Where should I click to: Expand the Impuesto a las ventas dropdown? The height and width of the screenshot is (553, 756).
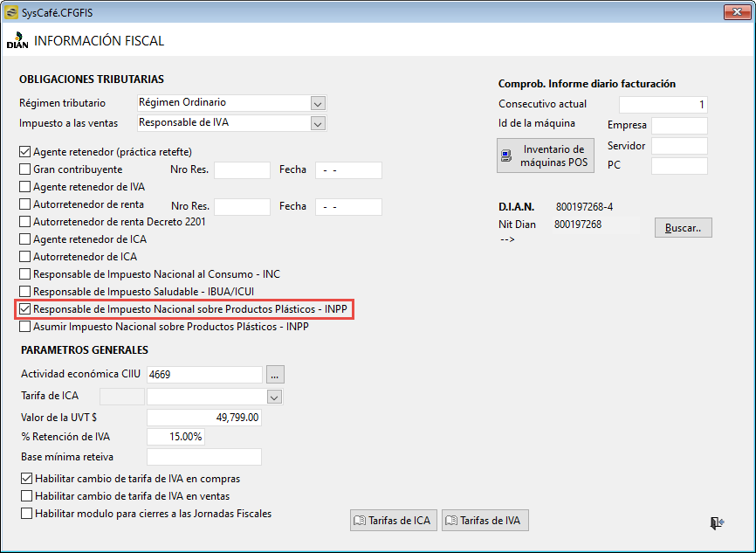click(318, 123)
